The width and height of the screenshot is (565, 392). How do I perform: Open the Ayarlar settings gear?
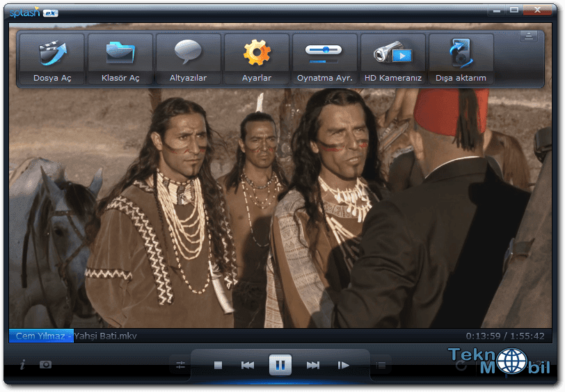pos(257,59)
